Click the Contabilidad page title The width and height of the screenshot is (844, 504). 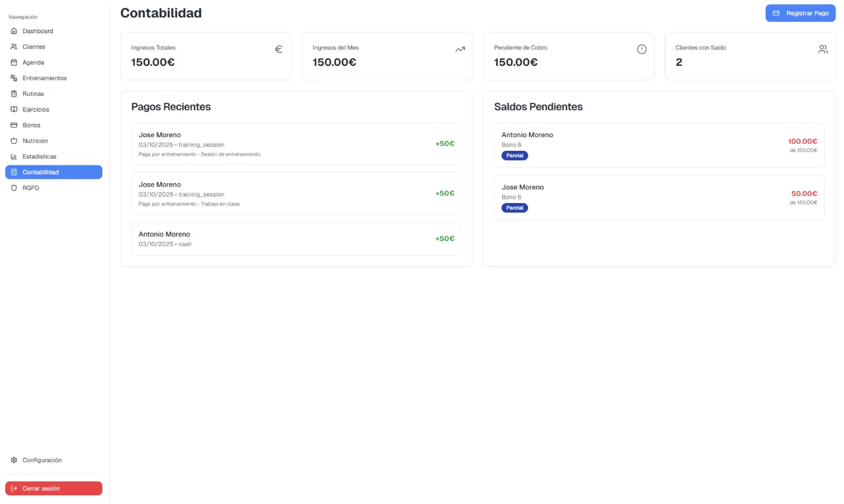pos(161,13)
